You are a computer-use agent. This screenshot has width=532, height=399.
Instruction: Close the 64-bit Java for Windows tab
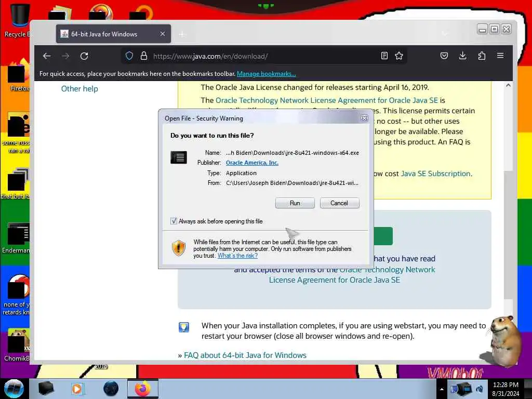(x=163, y=34)
